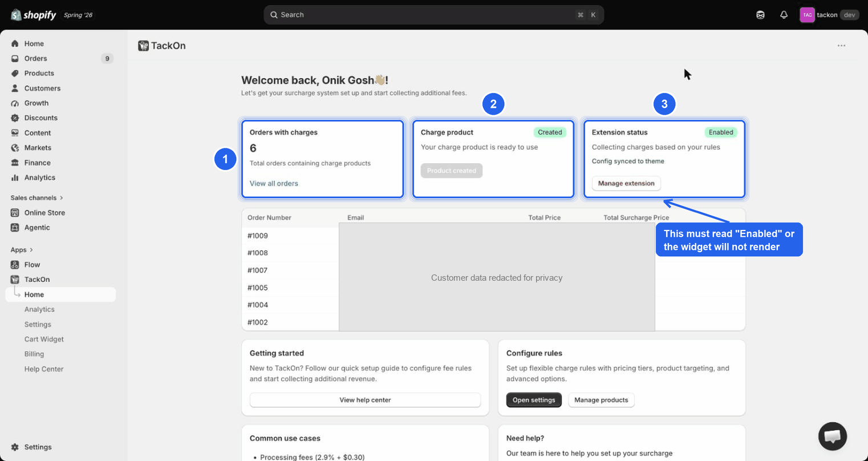Click the Growth gauge icon
Screen dimensions: 868x461
(x=15, y=103)
